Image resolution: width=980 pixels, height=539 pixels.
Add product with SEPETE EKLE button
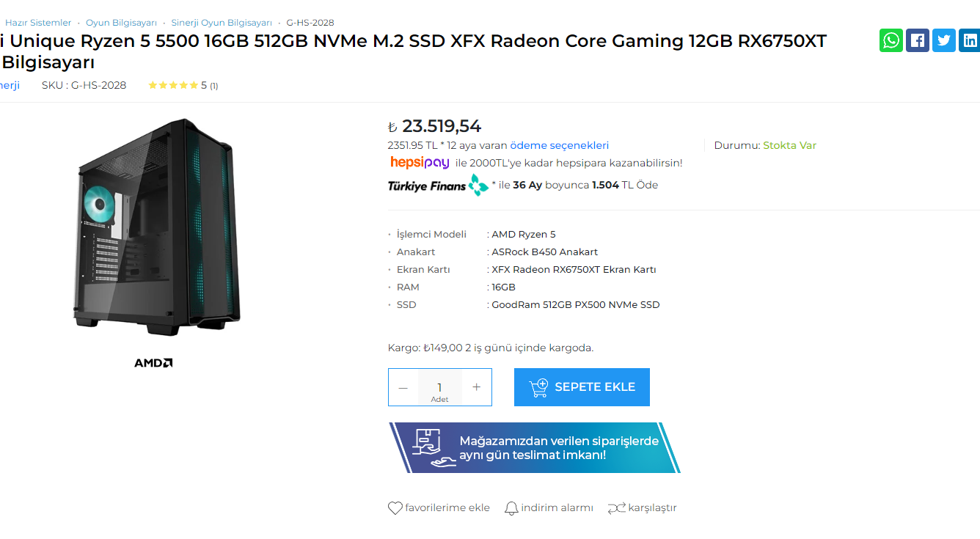(x=582, y=387)
